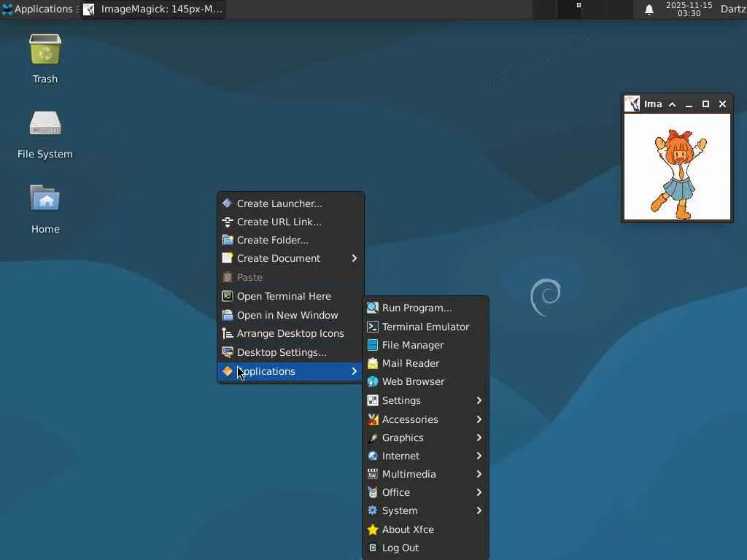This screenshot has height=560, width=747.
Task: Select Open Terminal Here menu entry
Action: pos(290,296)
